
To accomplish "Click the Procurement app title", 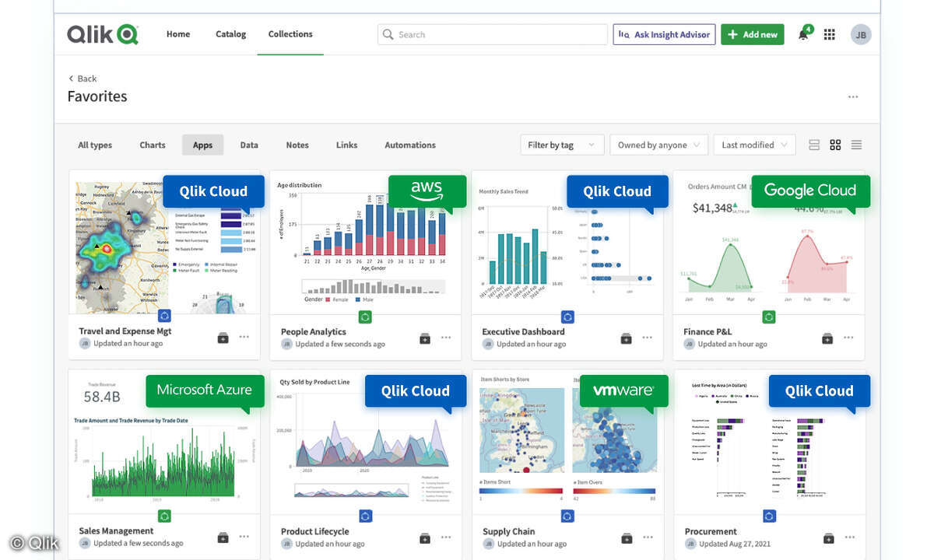I will (710, 532).
